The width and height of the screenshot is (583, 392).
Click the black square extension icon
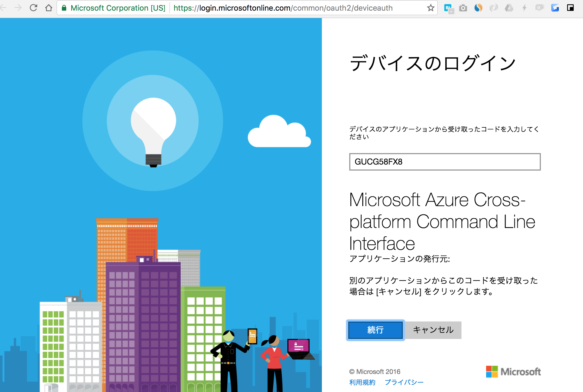click(x=571, y=8)
